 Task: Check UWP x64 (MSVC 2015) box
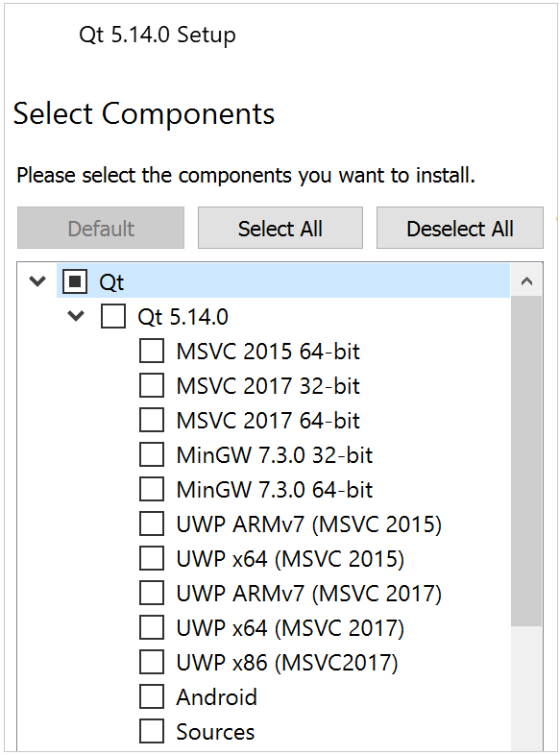(152, 558)
